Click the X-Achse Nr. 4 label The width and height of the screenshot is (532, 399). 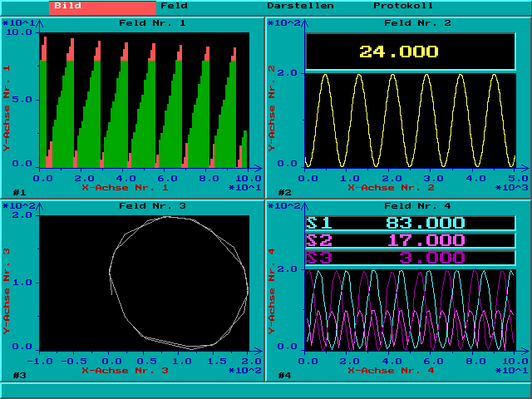[391, 371]
